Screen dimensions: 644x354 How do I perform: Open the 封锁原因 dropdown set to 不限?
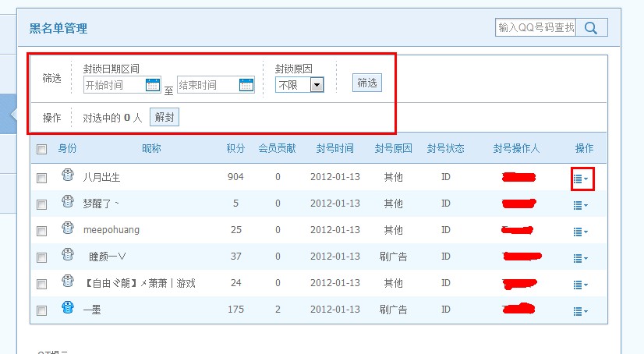(x=299, y=85)
